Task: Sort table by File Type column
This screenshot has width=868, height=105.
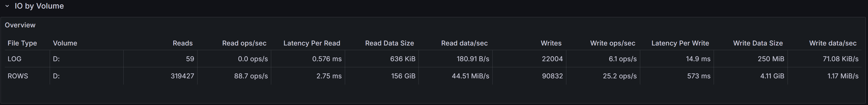Action: tap(22, 43)
